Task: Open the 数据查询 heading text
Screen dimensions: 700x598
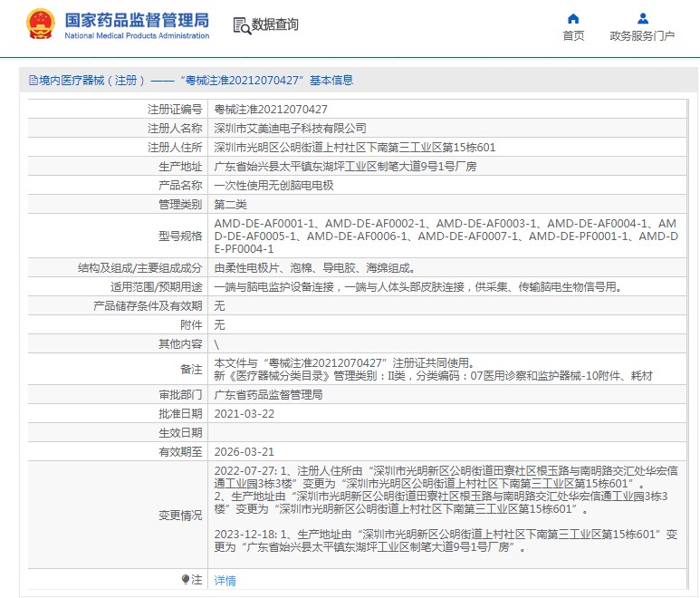Action: coord(275,25)
